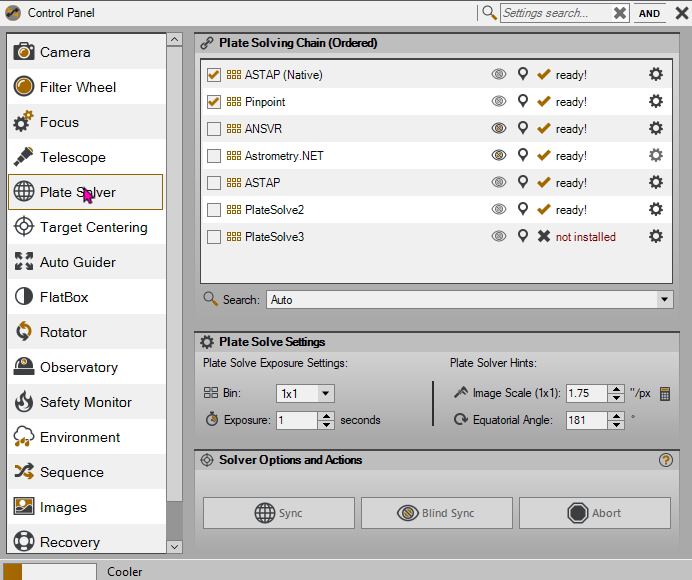Increase Equatorial Angle value
692x580 pixels.
coord(616,416)
